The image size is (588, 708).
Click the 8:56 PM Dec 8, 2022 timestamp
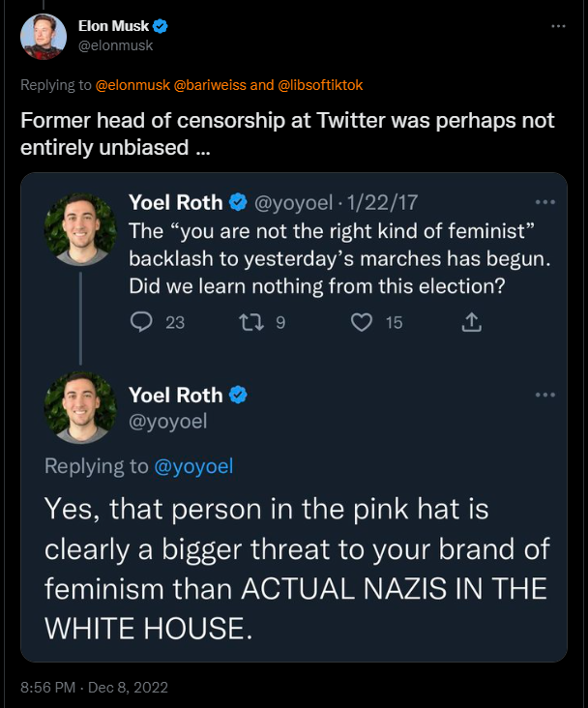tap(94, 688)
